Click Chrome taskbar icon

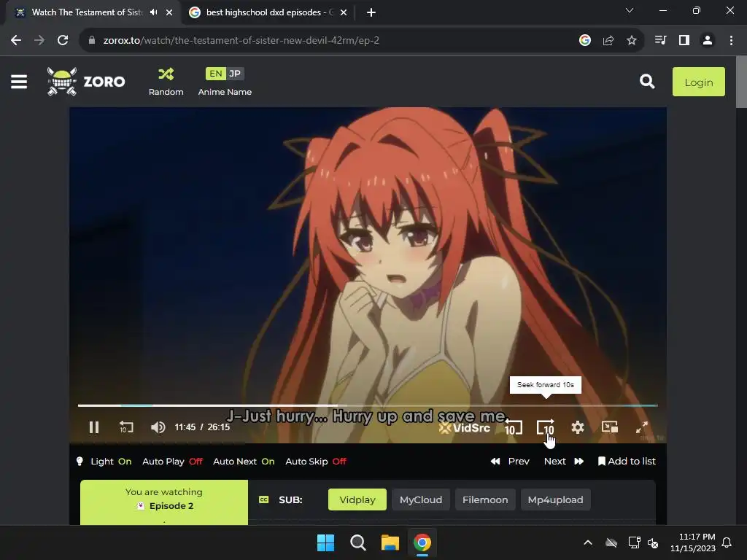click(x=422, y=542)
